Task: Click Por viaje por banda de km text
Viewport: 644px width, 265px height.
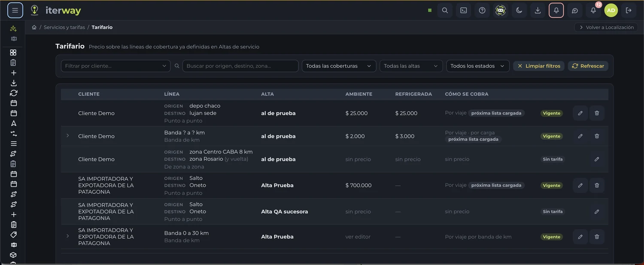Action: tap(478, 237)
